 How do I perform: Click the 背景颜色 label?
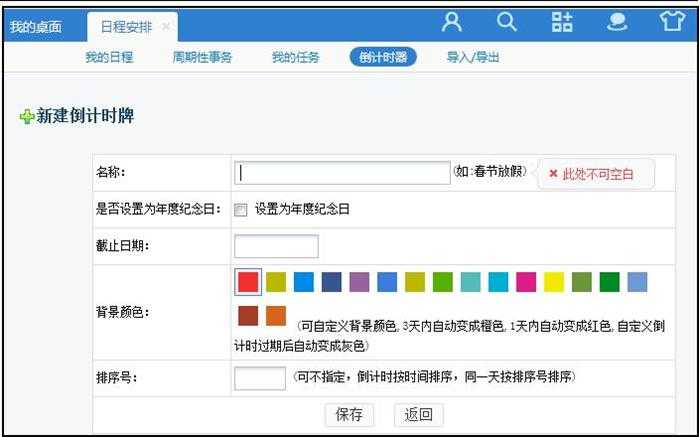(123, 312)
